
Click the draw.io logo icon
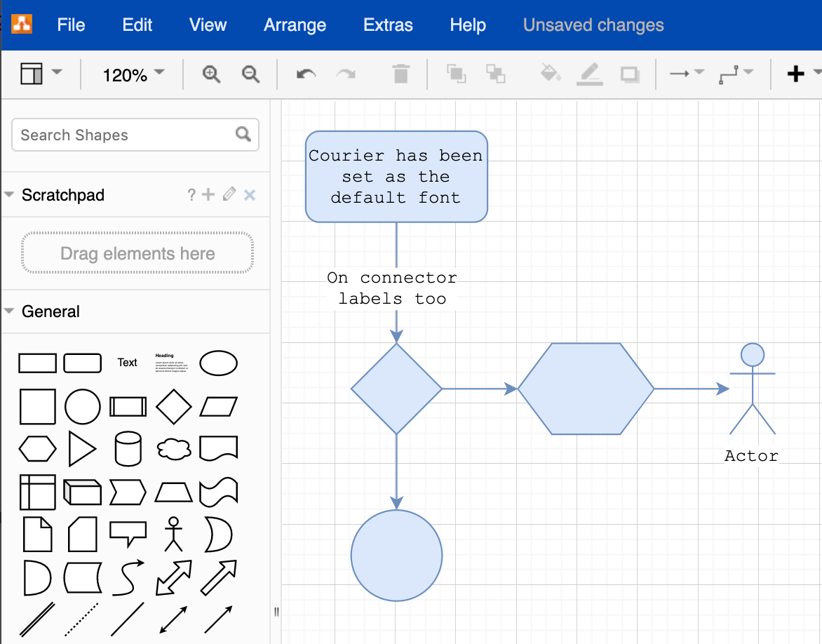21,25
